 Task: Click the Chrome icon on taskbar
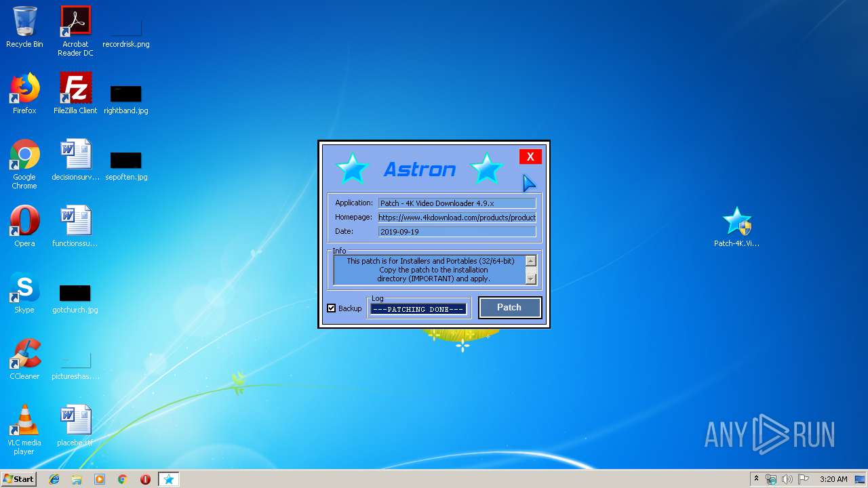[x=123, y=479]
